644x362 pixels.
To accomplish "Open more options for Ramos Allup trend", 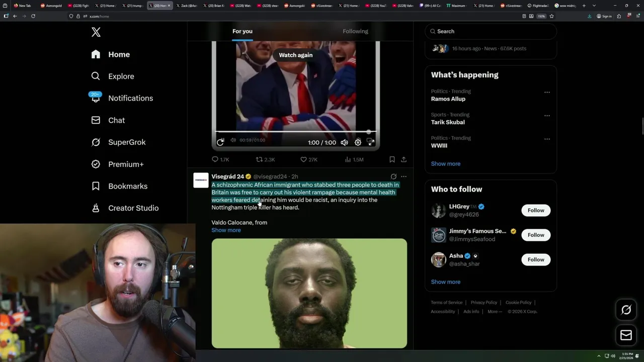I will click(x=547, y=92).
